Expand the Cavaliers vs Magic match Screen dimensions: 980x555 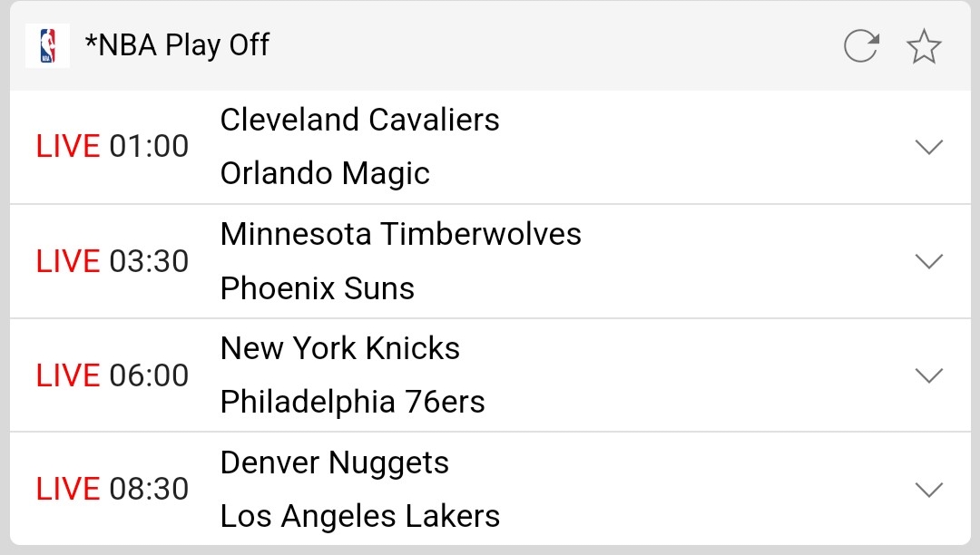point(929,147)
